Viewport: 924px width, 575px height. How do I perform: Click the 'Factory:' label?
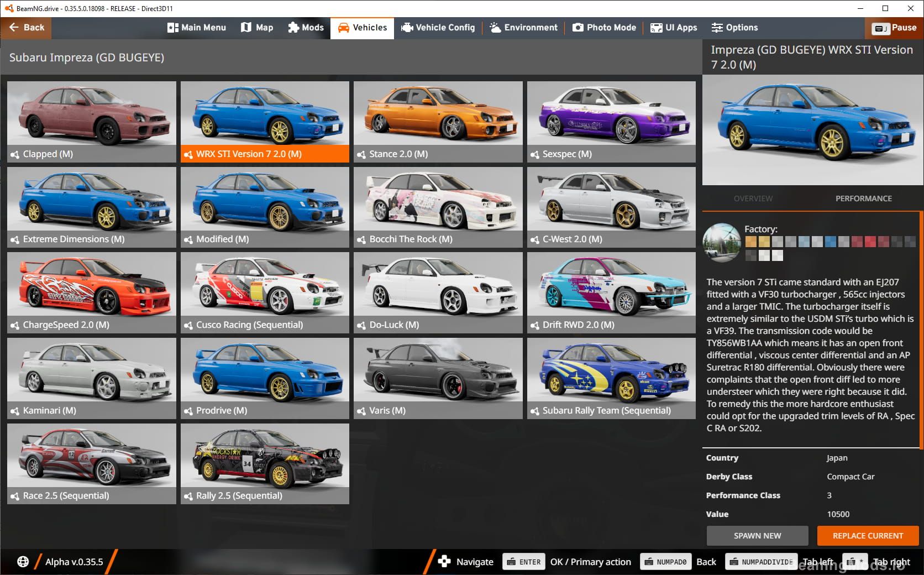coord(760,229)
